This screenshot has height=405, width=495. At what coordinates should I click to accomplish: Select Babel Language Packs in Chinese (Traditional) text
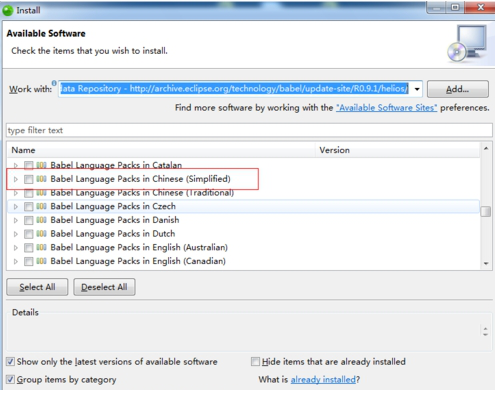(x=142, y=193)
